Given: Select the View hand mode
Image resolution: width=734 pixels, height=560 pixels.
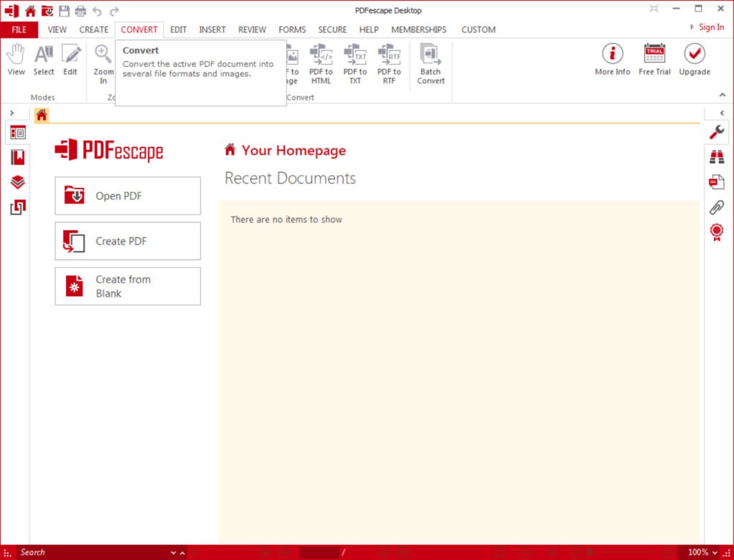Looking at the screenshot, I should 16,60.
